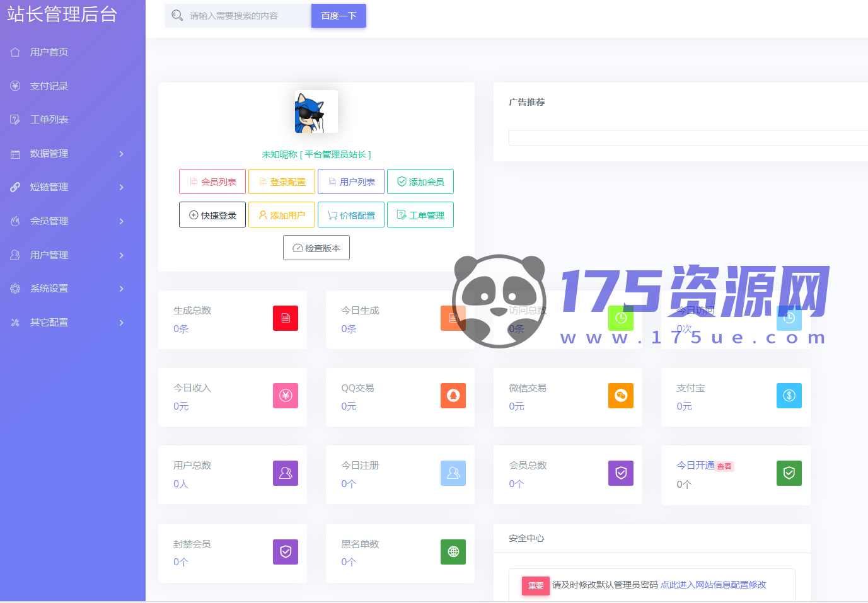Click the WeChat icon in 微信交易 card

(621, 396)
